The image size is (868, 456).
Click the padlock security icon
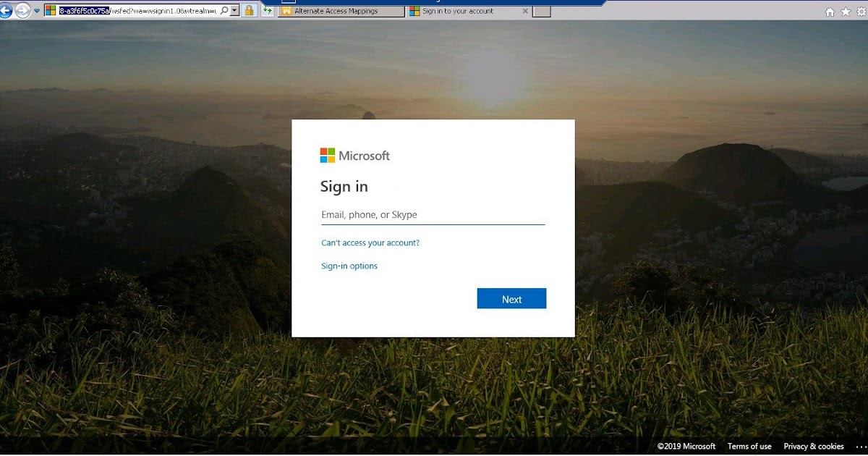pos(250,9)
